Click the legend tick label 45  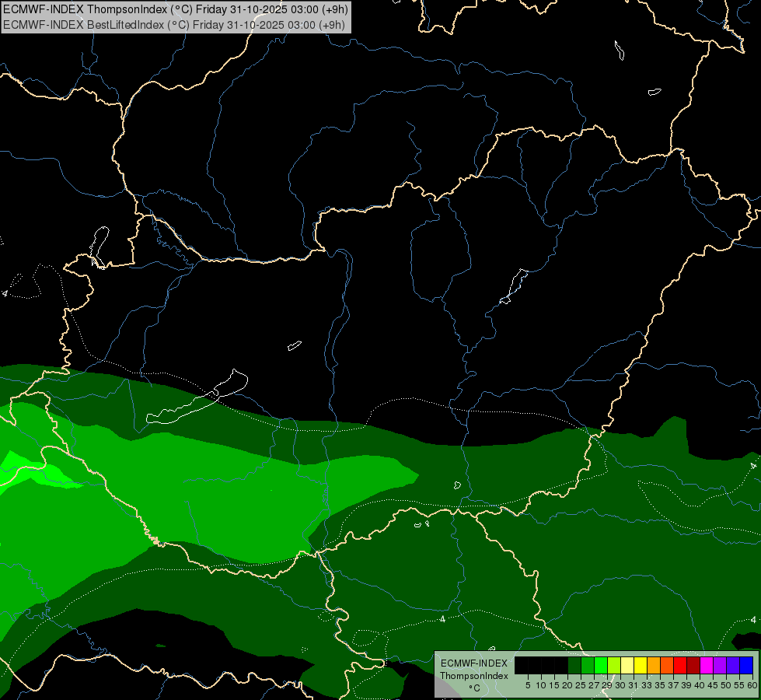tap(713, 685)
